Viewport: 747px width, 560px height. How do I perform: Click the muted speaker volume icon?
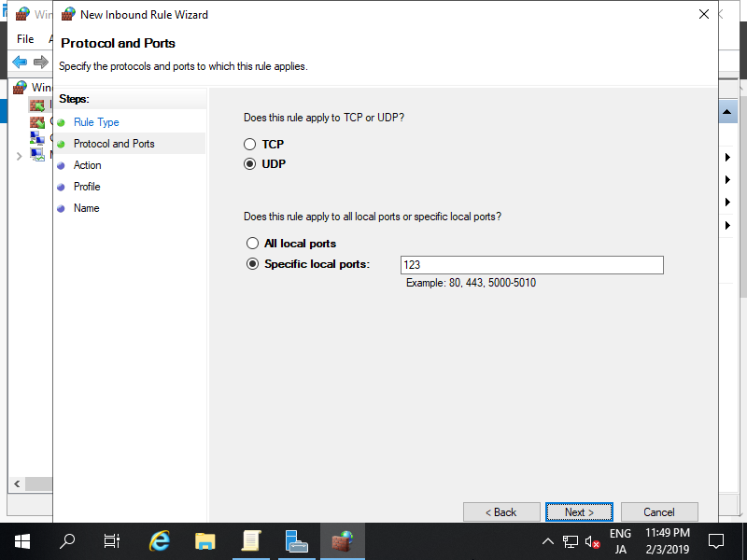click(593, 541)
